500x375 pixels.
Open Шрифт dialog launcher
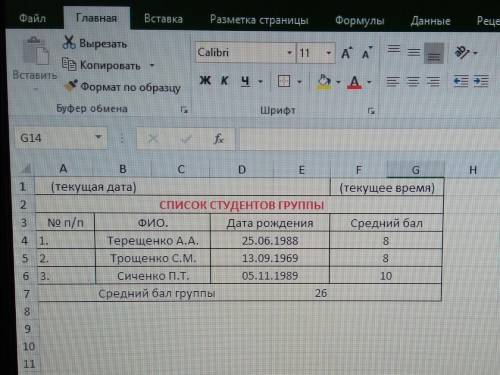coord(371,111)
